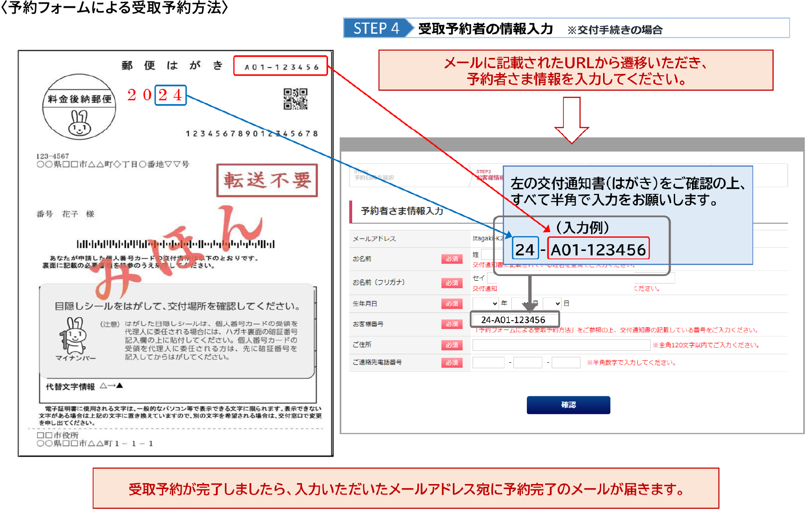The height and width of the screenshot is (521, 812).
Task: Click the 確認 confirm button
Action: coord(568,405)
